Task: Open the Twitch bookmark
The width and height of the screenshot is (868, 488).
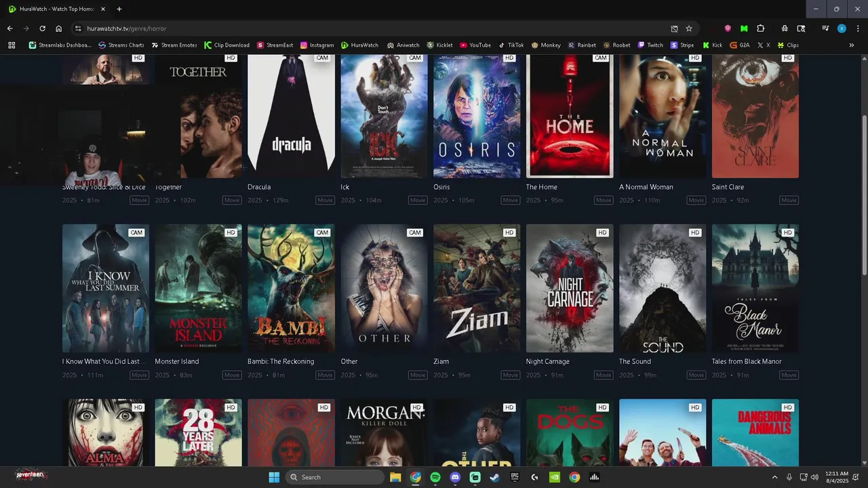Action: click(650, 45)
